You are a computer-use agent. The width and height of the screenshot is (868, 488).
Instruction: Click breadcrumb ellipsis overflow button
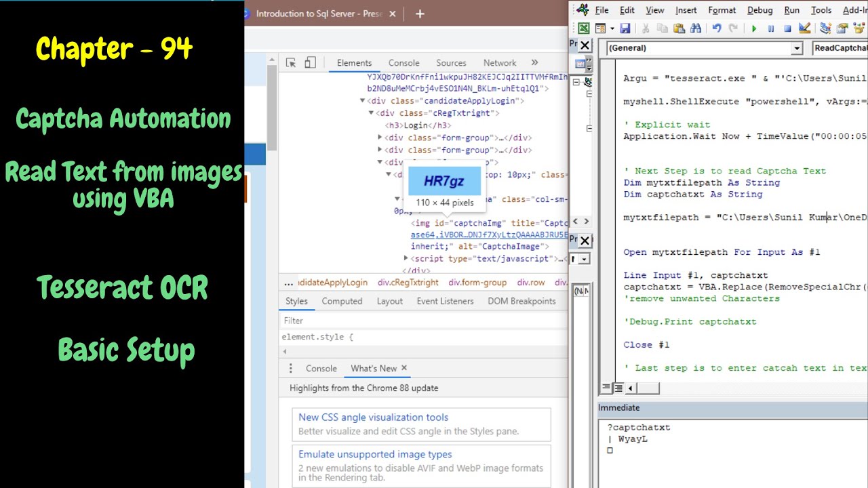pos(289,283)
